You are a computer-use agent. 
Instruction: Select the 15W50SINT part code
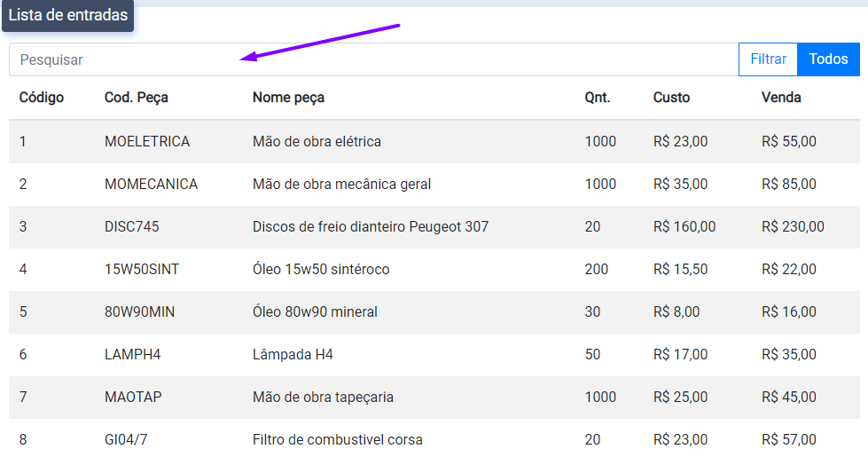141,270
